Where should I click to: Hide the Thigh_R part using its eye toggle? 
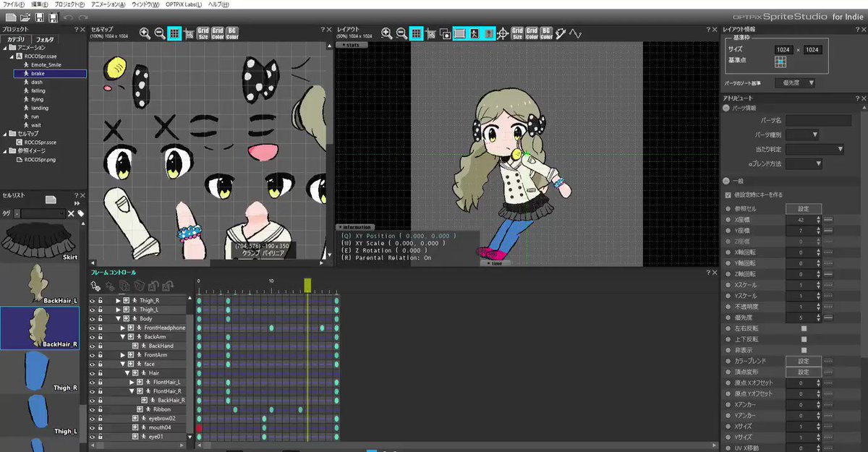click(x=92, y=300)
